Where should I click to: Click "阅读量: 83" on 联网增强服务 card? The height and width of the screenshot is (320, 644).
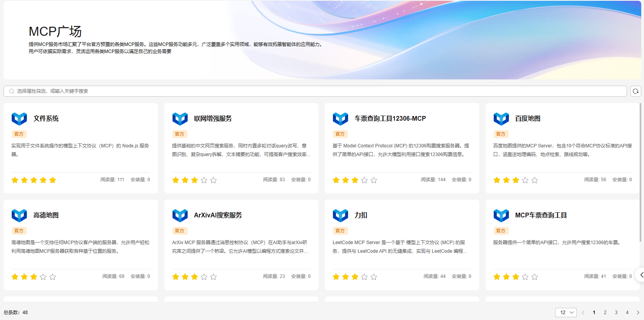(274, 180)
